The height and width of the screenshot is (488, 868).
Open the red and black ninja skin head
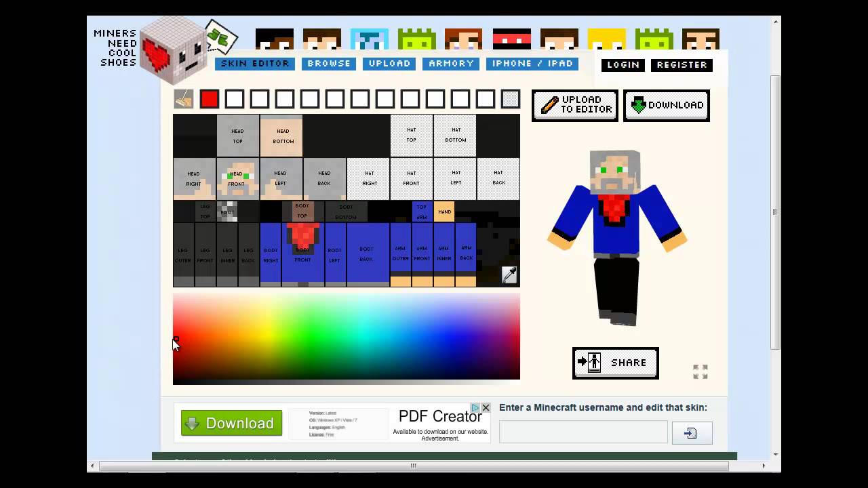(512, 39)
